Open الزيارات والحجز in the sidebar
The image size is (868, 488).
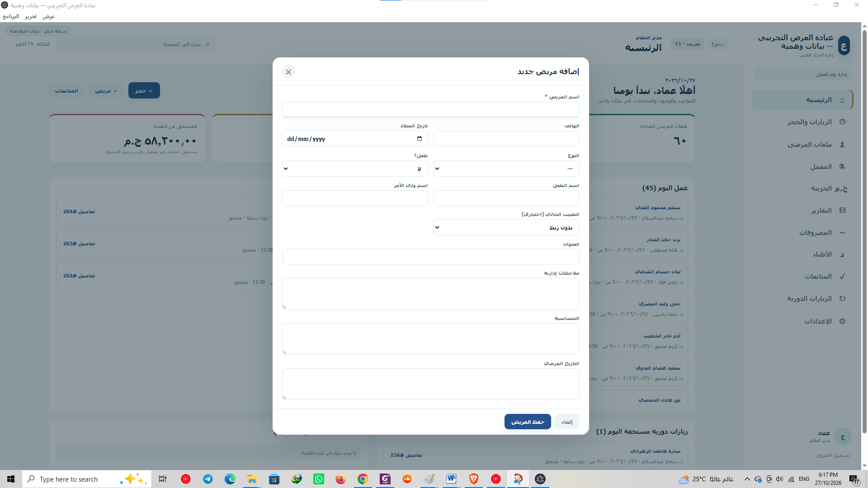point(802,122)
